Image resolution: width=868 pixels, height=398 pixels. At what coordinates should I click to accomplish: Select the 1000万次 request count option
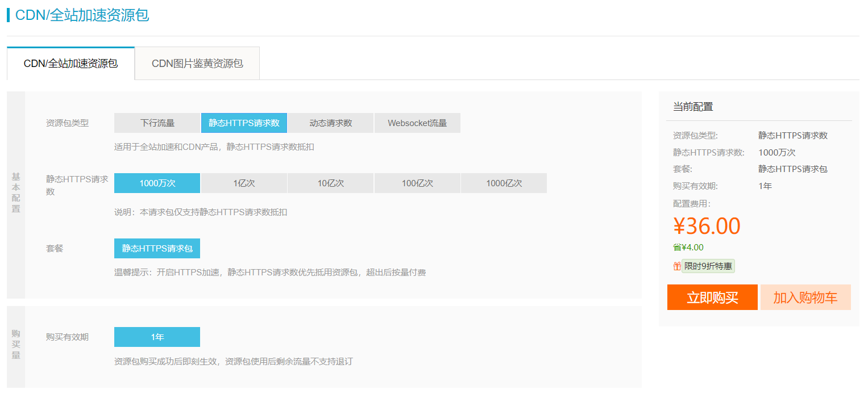point(157,183)
